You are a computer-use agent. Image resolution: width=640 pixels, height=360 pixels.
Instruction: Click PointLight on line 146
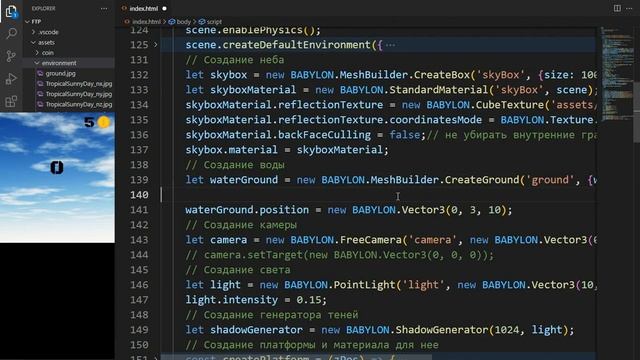[x=364, y=285]
